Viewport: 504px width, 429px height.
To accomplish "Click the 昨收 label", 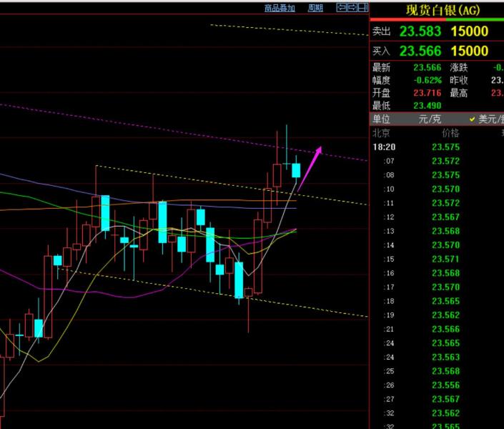I will tap(459, 80).
